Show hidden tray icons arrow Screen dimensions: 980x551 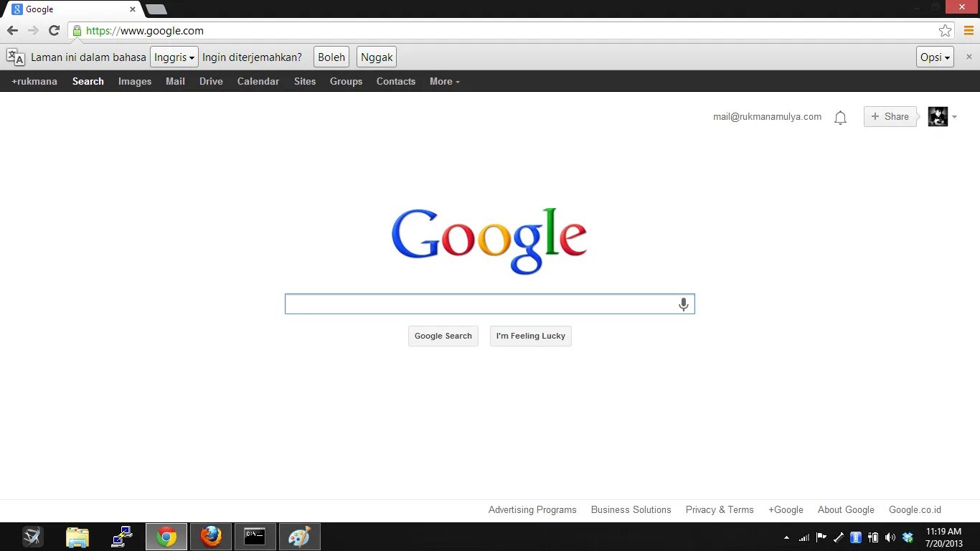[786, 537]
